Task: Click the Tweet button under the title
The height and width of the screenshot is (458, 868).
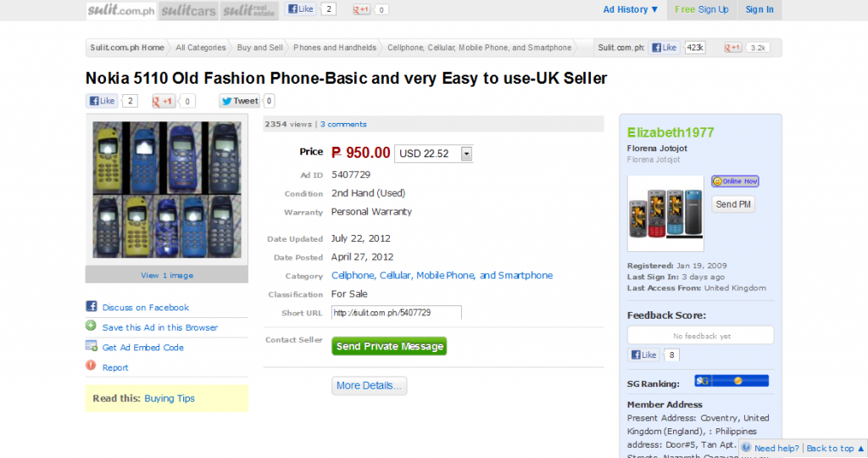Action: point(239,101)
